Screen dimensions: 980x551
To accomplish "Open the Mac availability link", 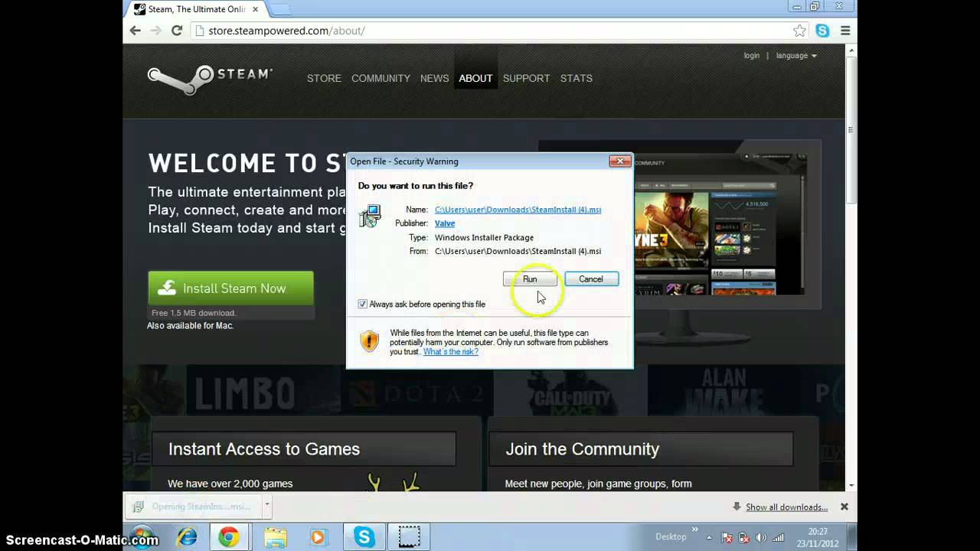I will [x=190, y=325].
